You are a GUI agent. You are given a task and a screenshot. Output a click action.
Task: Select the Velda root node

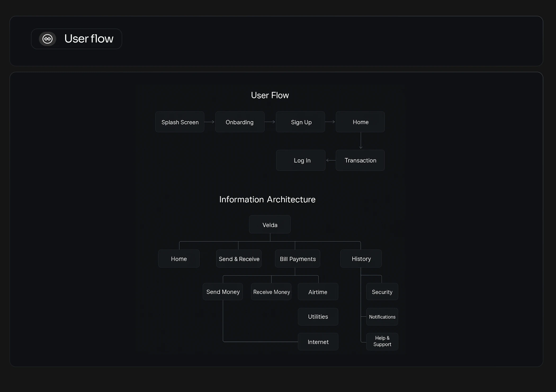tap(270, 225)
